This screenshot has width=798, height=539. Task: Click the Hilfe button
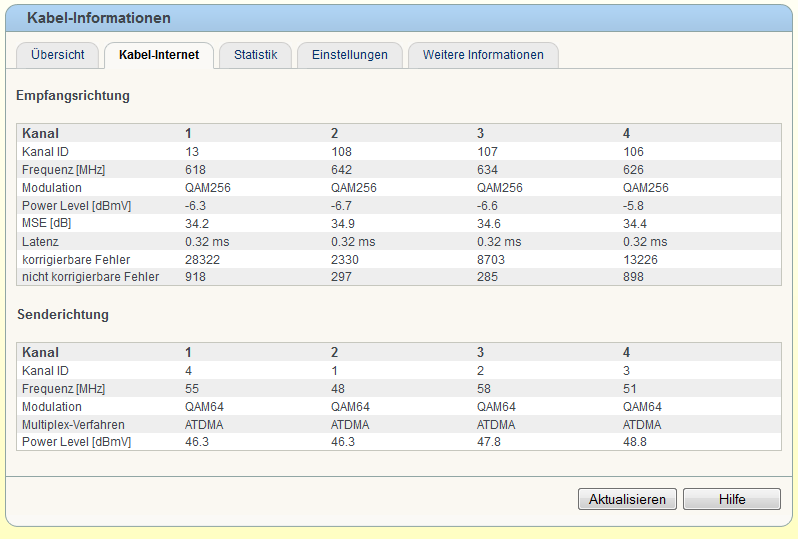(x=731, y=499)
